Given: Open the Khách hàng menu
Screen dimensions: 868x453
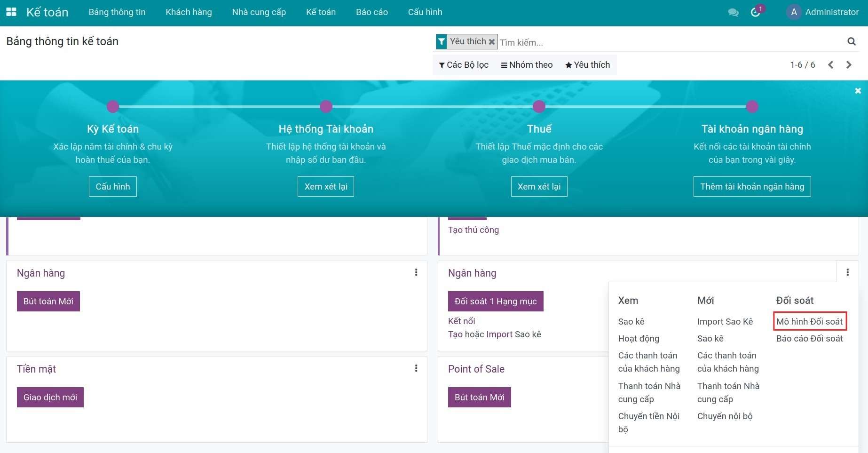Looking at the screenshot, I should 189,12.
